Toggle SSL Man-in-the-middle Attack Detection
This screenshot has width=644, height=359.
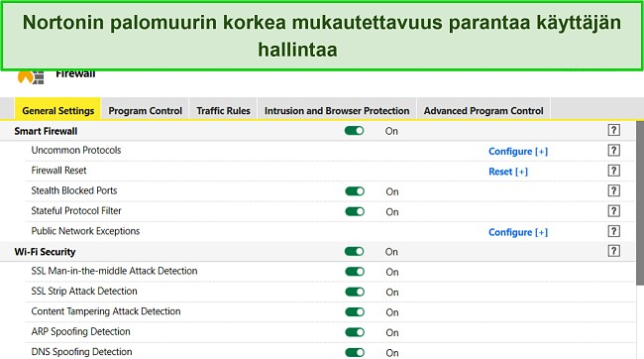click(x=355, y=272)
